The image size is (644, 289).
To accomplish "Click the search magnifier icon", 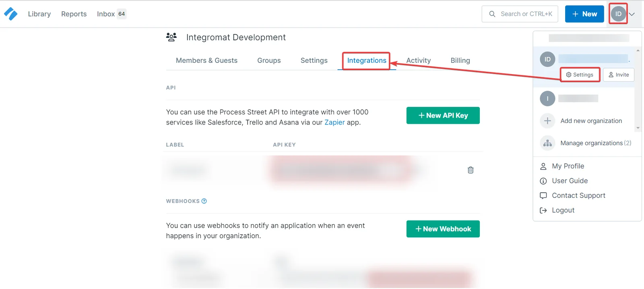I will coord(492,14).
